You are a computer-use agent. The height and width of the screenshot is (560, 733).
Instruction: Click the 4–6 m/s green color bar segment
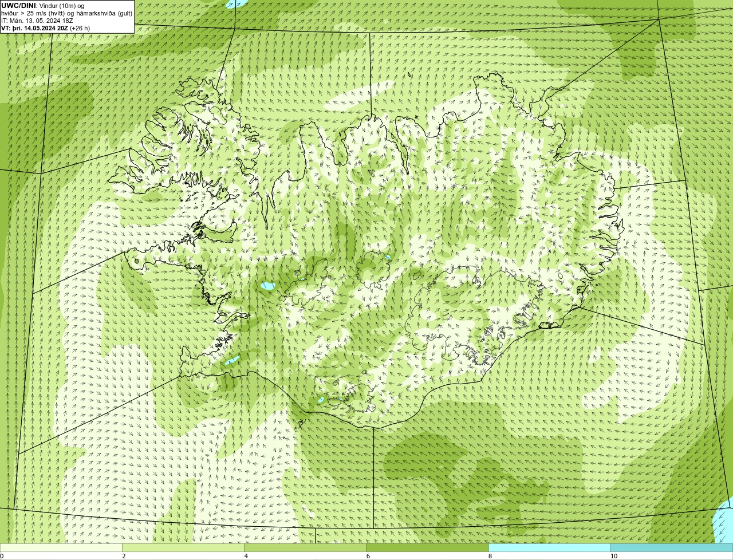click(305, 548)
